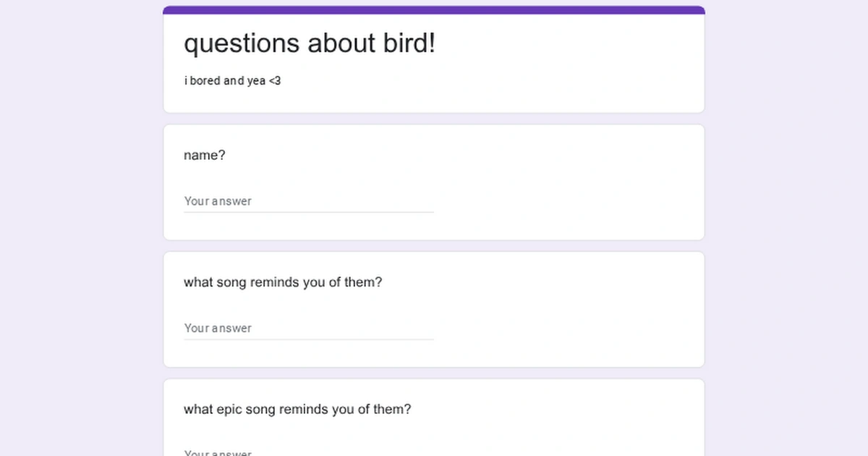Screen dimensions: 868x456
Task: Click the "name?" question label
Action: tap(204, 155)
